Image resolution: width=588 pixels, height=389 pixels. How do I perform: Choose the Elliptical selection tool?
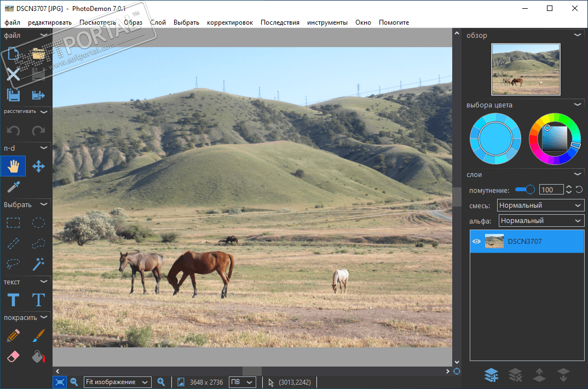tap(38, 223)
